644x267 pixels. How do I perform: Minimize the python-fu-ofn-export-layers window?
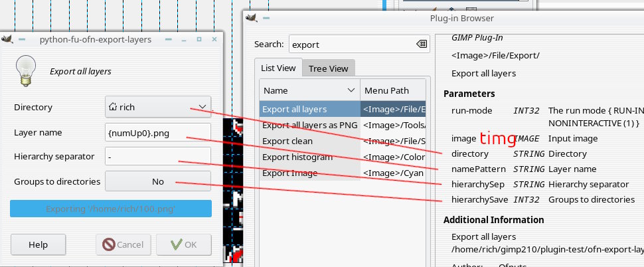pyautogui.click(x=184, y=39)
